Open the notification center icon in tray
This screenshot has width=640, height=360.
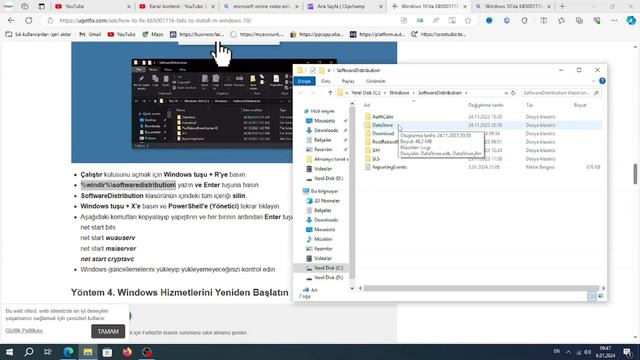[x=628, y=352]
